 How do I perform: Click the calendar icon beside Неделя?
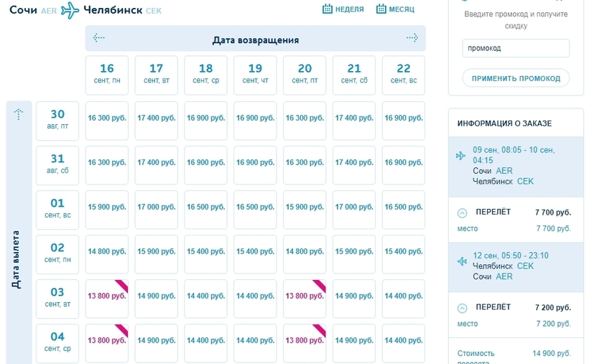[328, 9]
